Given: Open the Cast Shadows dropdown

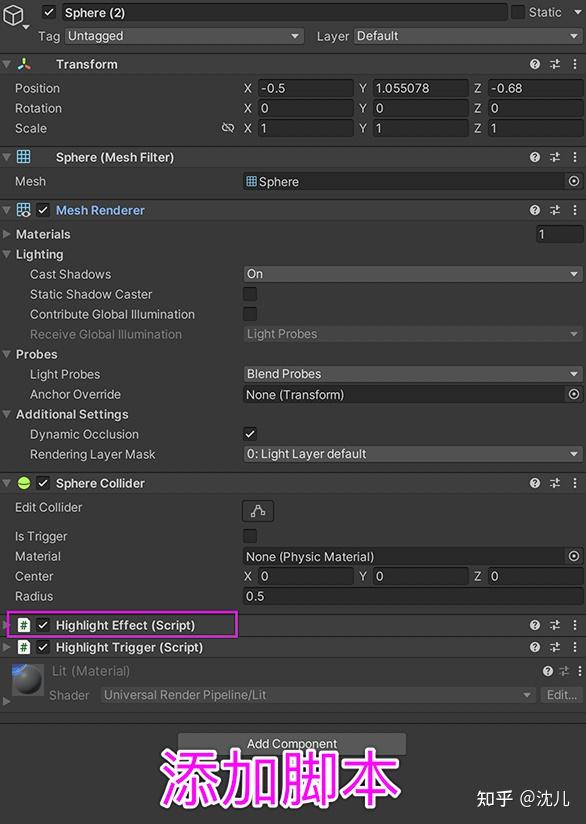Looking at the screenshot, I should coord(410,273).
